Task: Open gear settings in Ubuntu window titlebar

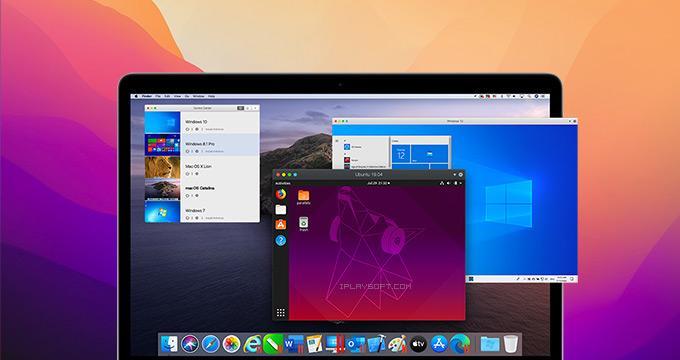Action: pyautogui.click(x=461, y=174)
